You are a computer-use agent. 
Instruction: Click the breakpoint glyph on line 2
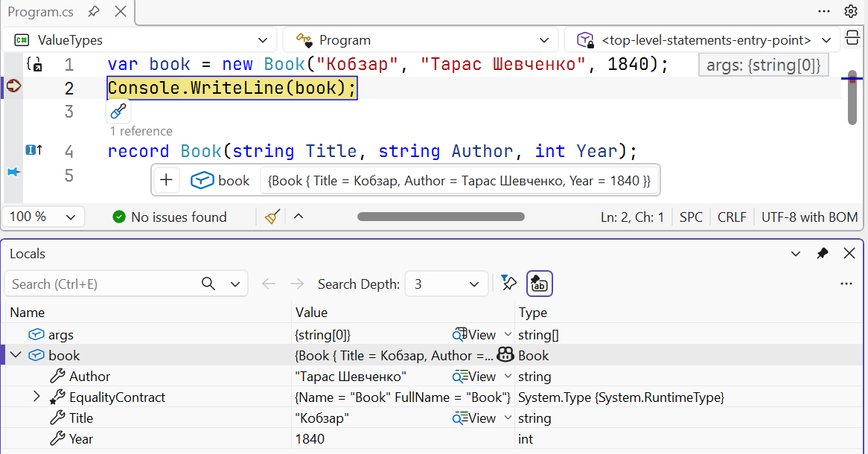(13, 86)
